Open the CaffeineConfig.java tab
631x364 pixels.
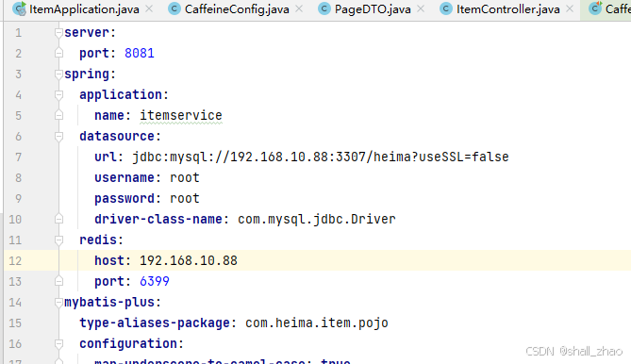click(237, 8)
